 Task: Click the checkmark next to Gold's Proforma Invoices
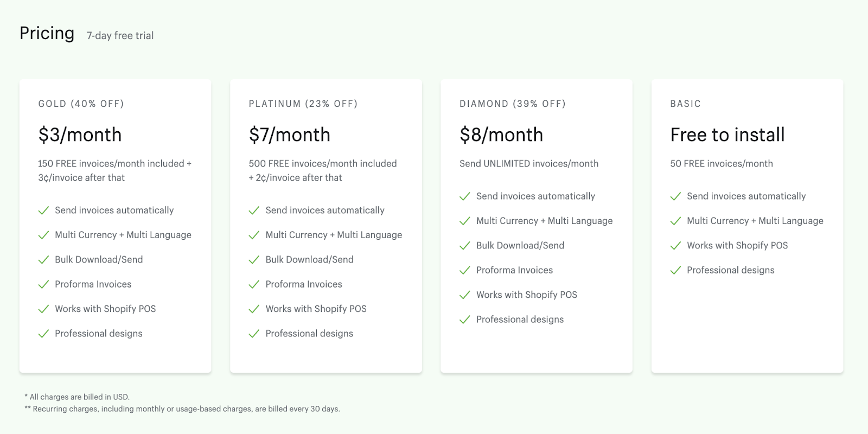(43, 284)
